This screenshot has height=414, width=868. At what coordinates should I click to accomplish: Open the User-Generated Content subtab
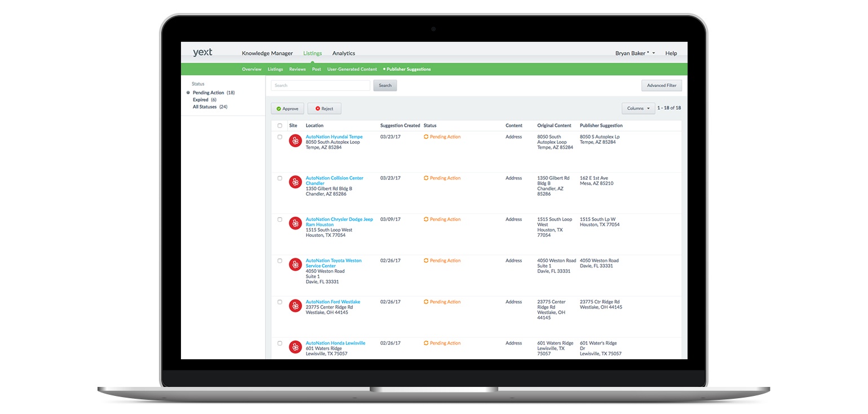click(x=352, y=69)
